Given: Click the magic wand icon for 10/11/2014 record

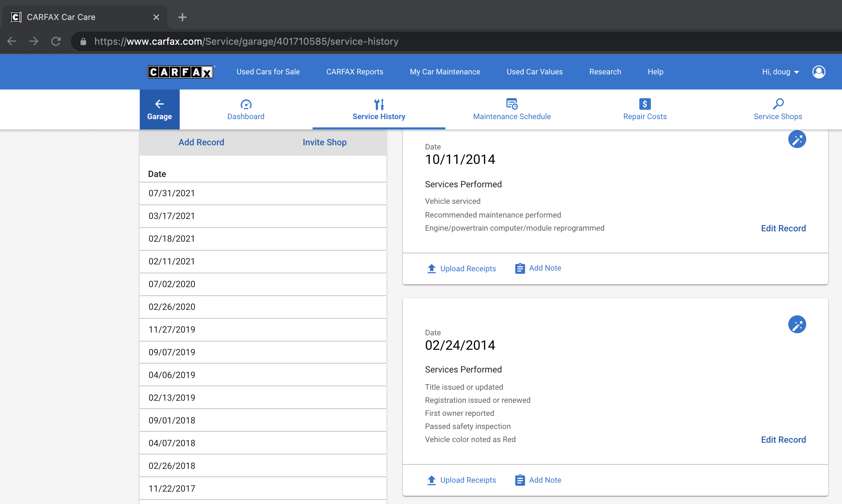Looking at the screenshot, I should pos(797,139).
